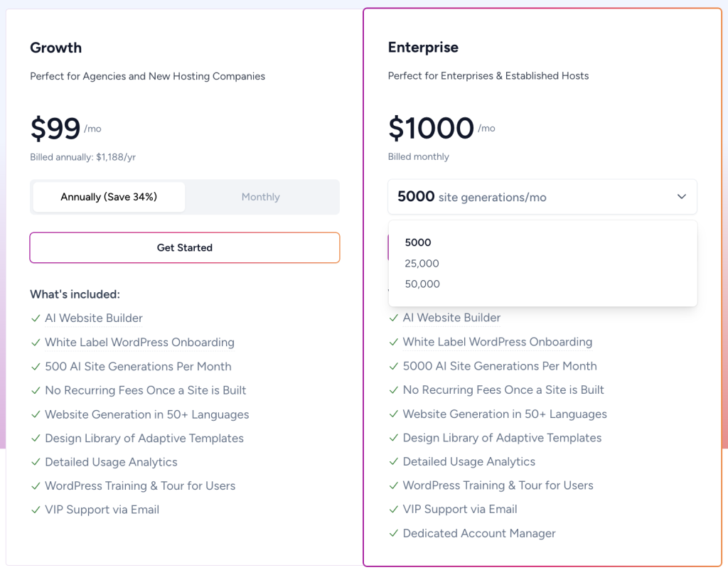Image resolution: width=728 pixels, height=575 pixels.
Task: Click checkmark beside Growth Detailed Usage Analytics
Action: (36, 462)
